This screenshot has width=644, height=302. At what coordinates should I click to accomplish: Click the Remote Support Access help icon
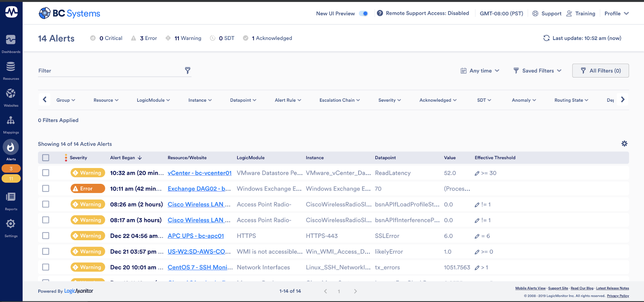tap(380, 13)
